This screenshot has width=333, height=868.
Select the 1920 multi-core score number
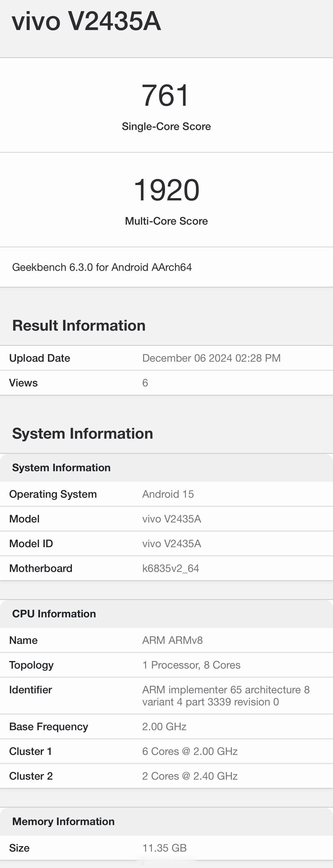coord(166,190)
